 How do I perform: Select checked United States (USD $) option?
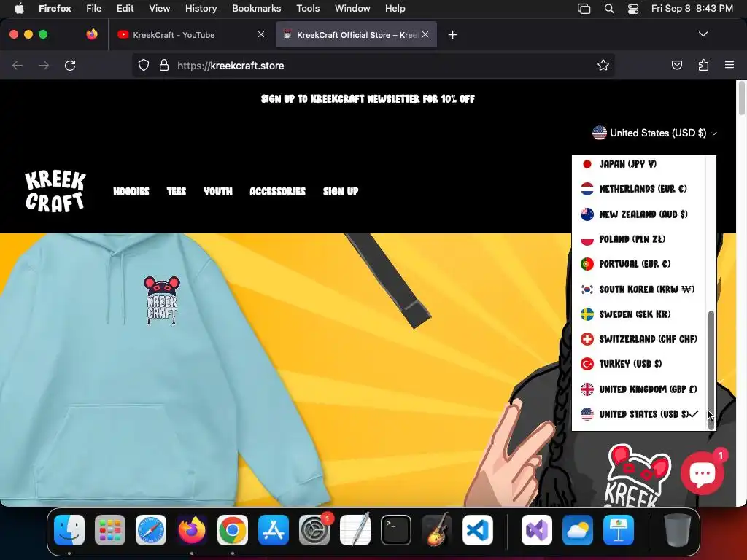point(638,414)
